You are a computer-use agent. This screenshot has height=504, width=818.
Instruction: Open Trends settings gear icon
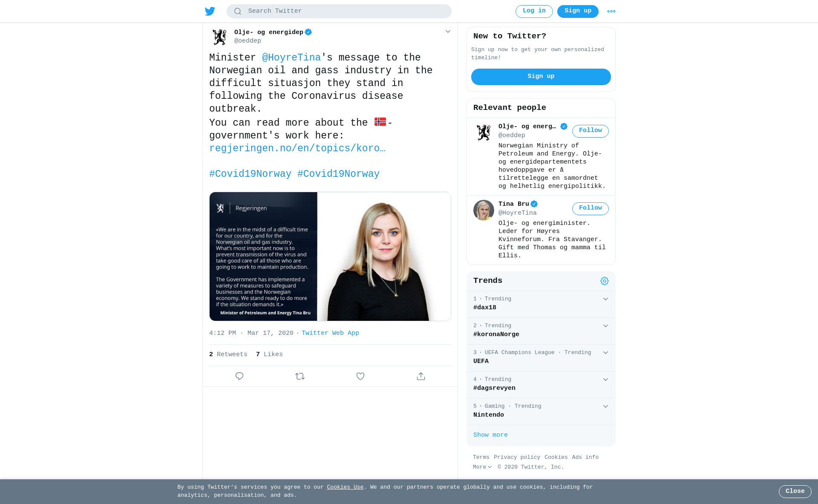[x=605, y=281]
